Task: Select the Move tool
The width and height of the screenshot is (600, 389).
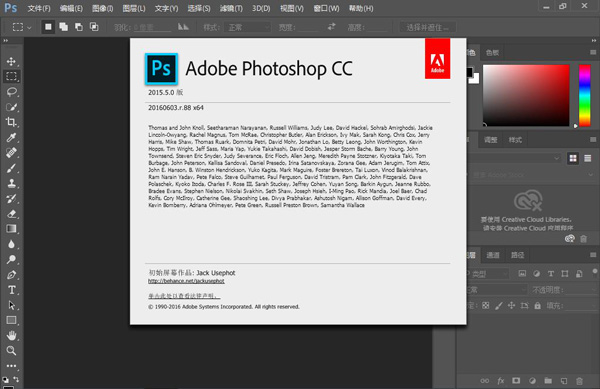Action: click(11, 61)
